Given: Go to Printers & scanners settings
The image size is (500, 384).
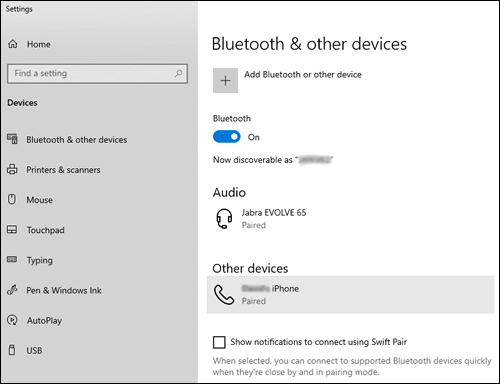Looking at the screenshot, I should tap(63, 170).
